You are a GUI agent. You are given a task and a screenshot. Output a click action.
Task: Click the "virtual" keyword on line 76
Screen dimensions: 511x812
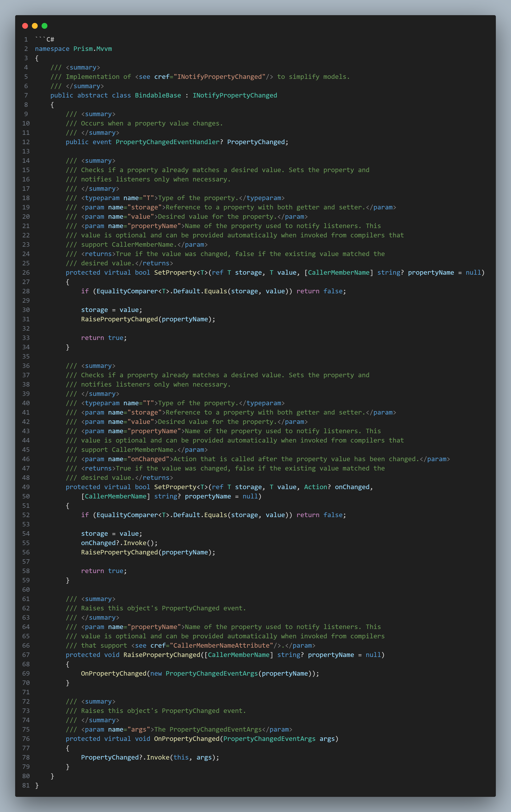click(117, 739)
